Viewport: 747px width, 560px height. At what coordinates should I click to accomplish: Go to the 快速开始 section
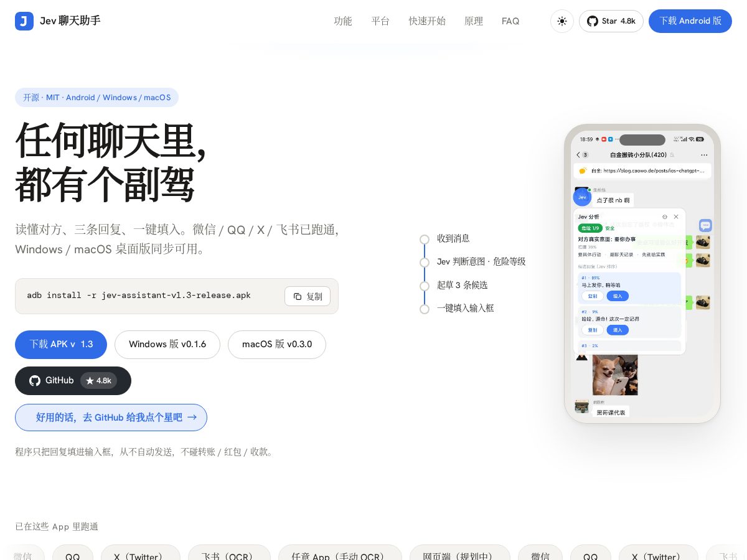point(427,21)
